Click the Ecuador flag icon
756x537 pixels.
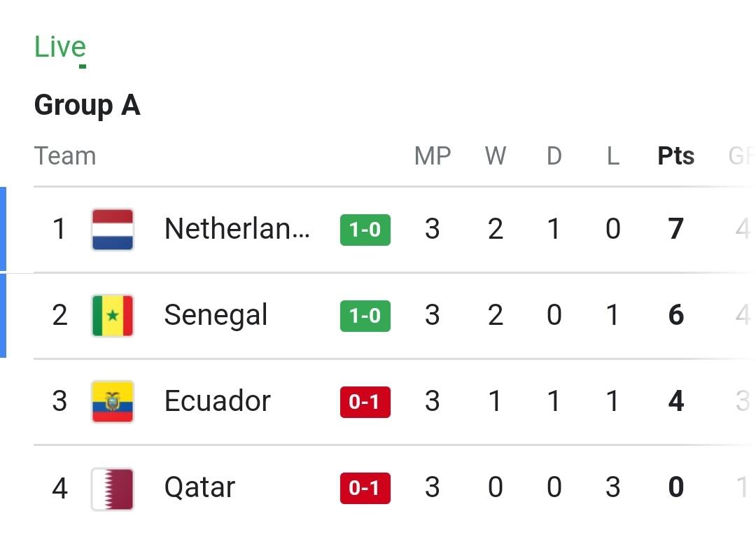(112, 402)
